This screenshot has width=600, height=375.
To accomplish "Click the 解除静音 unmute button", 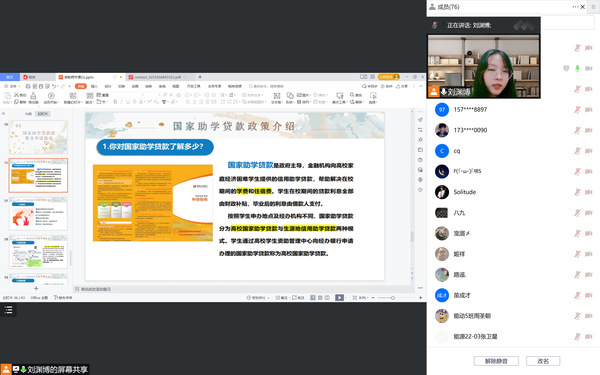I will [x=496, y=361].
